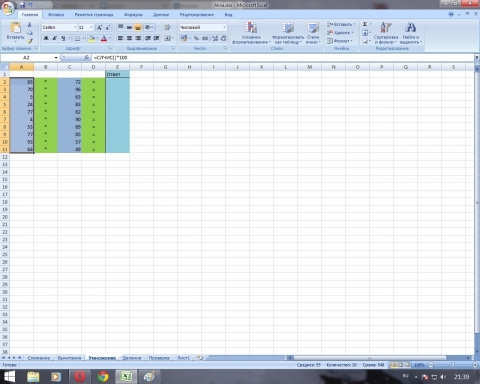Open Sort and Filter icon
This screenshot has height=384, width=480.
(x=386, y=28)
